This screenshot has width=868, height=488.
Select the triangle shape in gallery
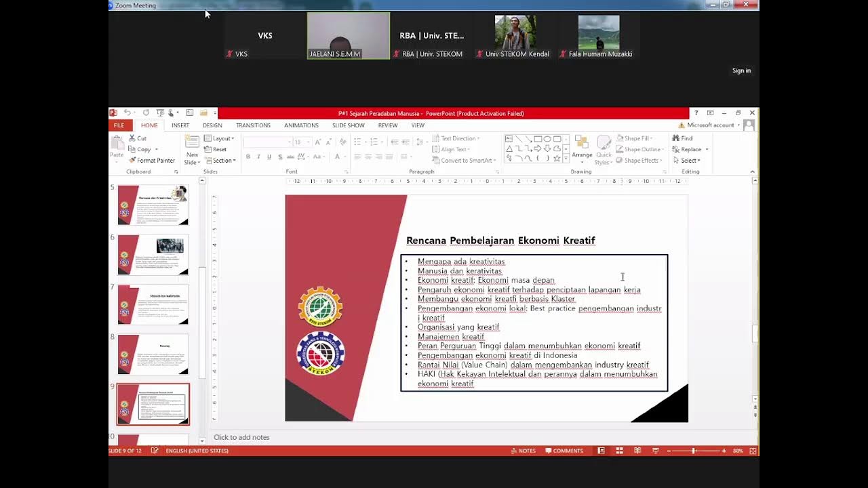coord(509,148)
